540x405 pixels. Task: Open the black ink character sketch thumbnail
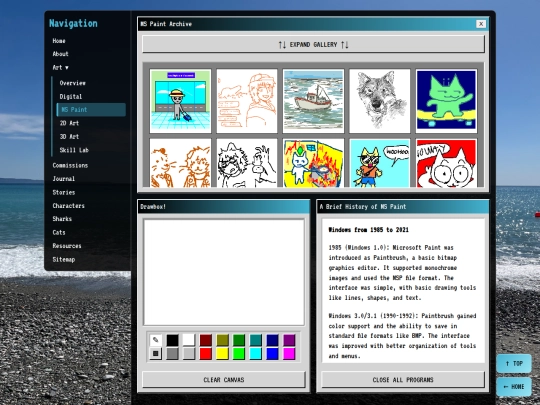(247, 163)
